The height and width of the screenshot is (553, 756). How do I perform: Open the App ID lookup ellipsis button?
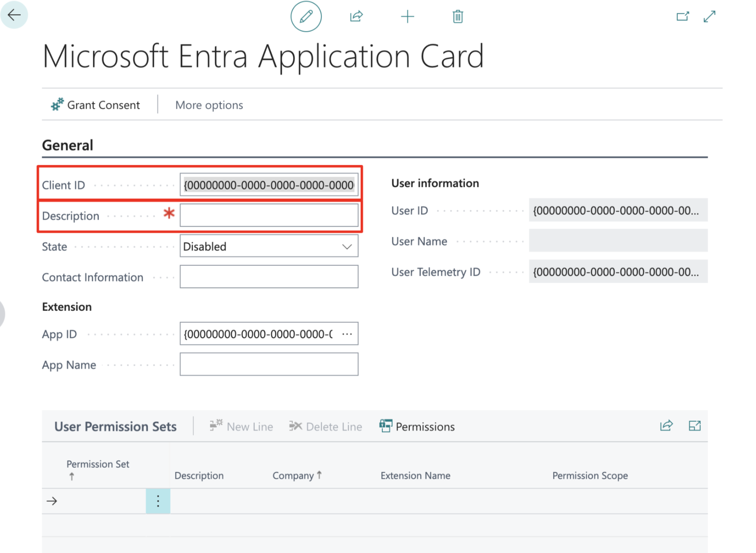coord(347,334)
